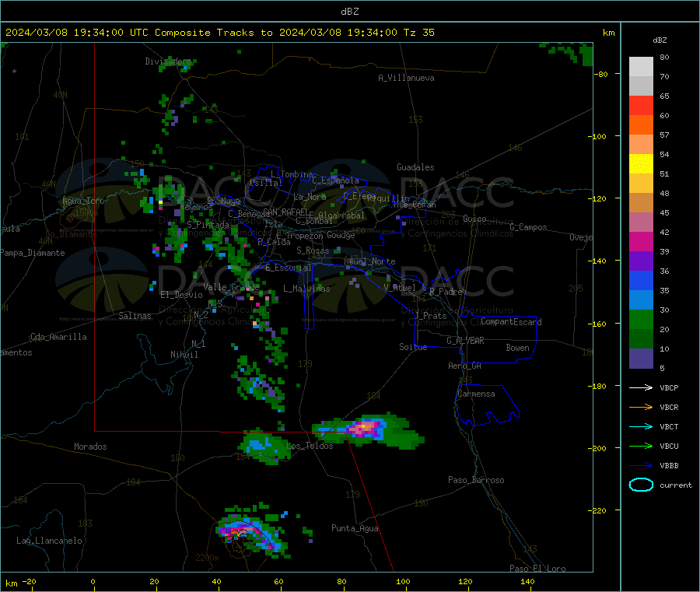Click the Bowen map label
Image resolution: width=700 pixels, height=592 pixels.
(517, 348)
